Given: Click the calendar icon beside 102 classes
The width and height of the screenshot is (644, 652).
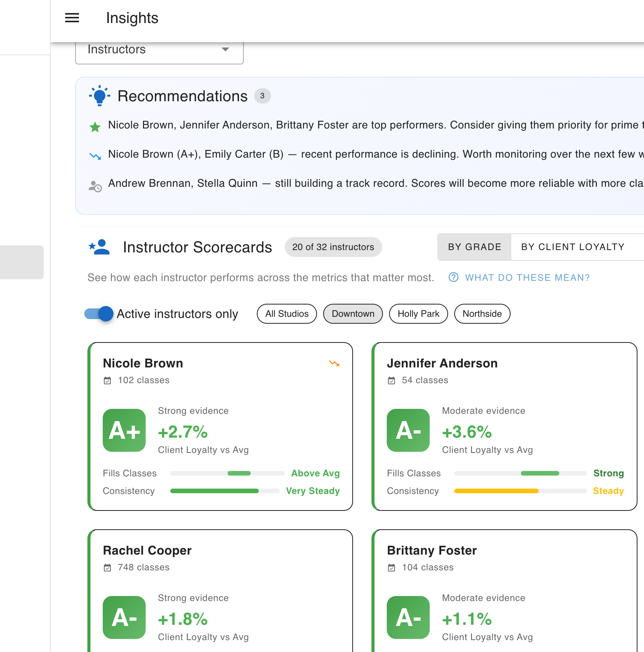Looking at the screenshot, I should pos(107,380).
